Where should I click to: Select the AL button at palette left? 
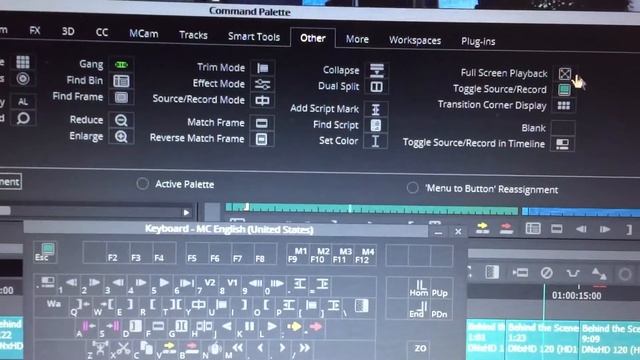tap(23, 102)
